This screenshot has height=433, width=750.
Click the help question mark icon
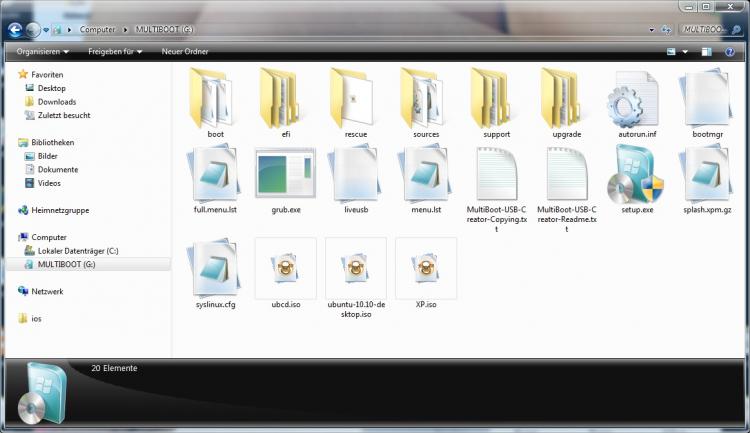point(732,51)
